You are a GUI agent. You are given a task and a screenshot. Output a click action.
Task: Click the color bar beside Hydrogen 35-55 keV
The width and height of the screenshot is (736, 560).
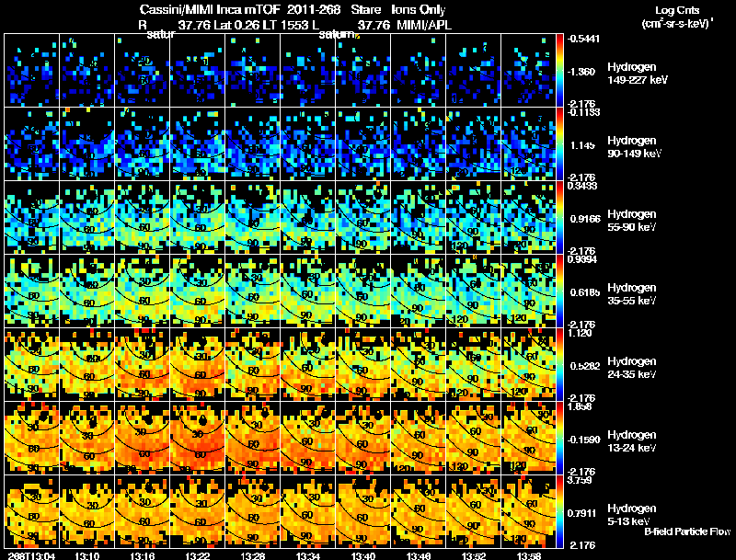click(x=559, y=291)
